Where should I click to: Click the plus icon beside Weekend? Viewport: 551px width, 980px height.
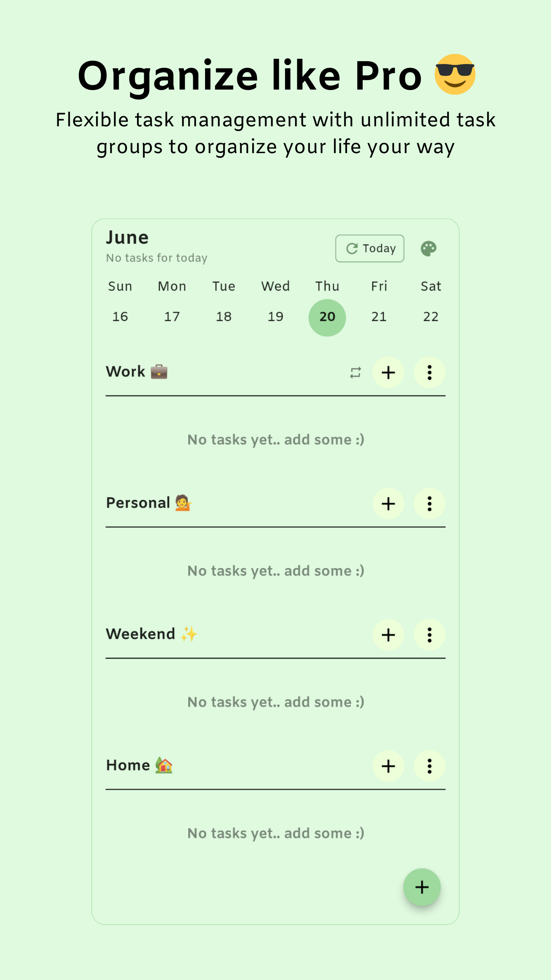coord(388,635)
